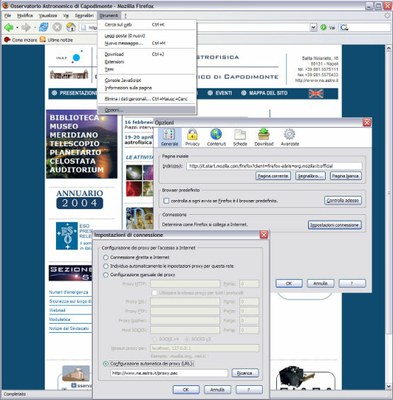393x400 pixels.
Task: Open the File menu
Action: coord(7,15)
